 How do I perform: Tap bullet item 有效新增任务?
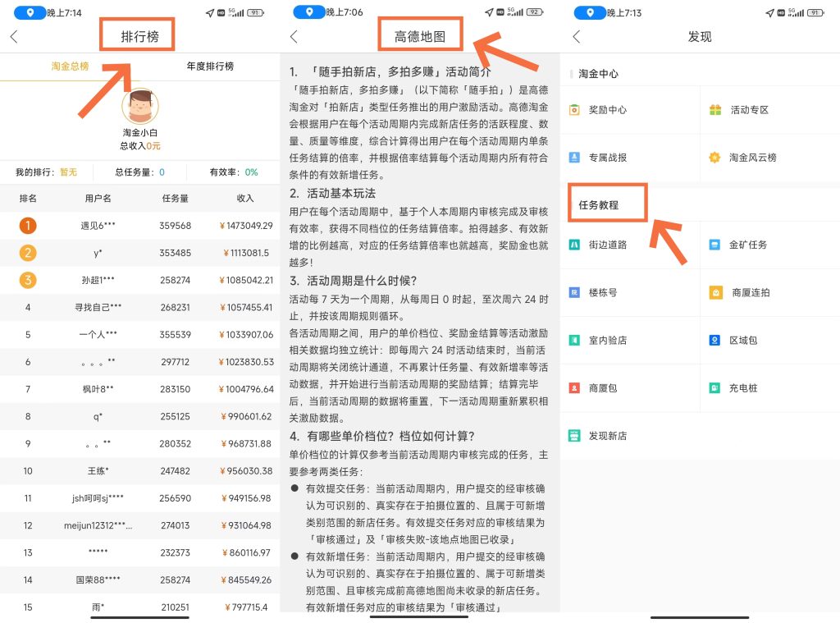(x=418, y=582)
